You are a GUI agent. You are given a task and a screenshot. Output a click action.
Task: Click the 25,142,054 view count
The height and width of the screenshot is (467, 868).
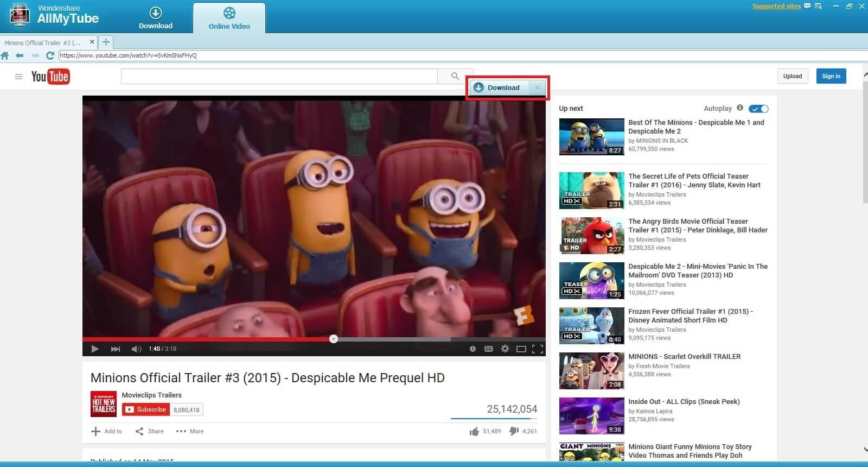pyautogui.click(x=512, y=409)
